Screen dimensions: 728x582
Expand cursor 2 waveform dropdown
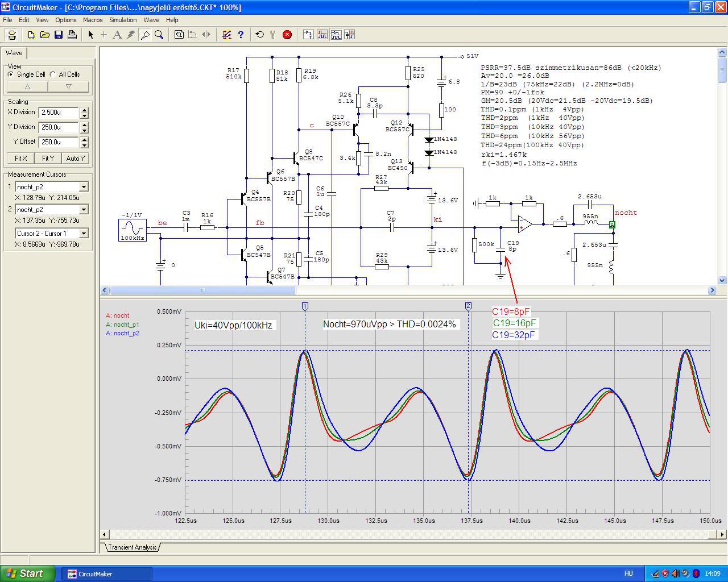[x=84, y=210]
